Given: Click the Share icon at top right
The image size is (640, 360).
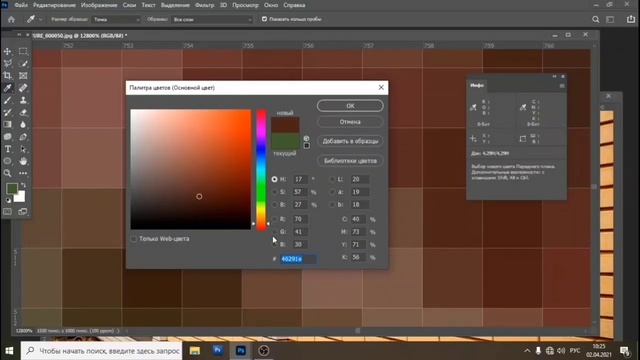Looking at the screenshot, I should (631, 19).
